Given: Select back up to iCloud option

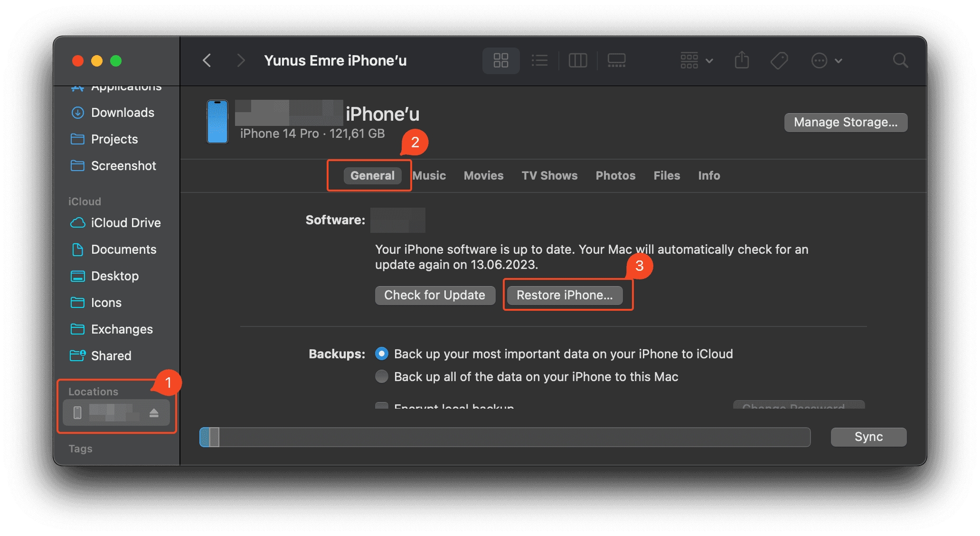Looking at the screenshot, I should (x=382, y=354).
